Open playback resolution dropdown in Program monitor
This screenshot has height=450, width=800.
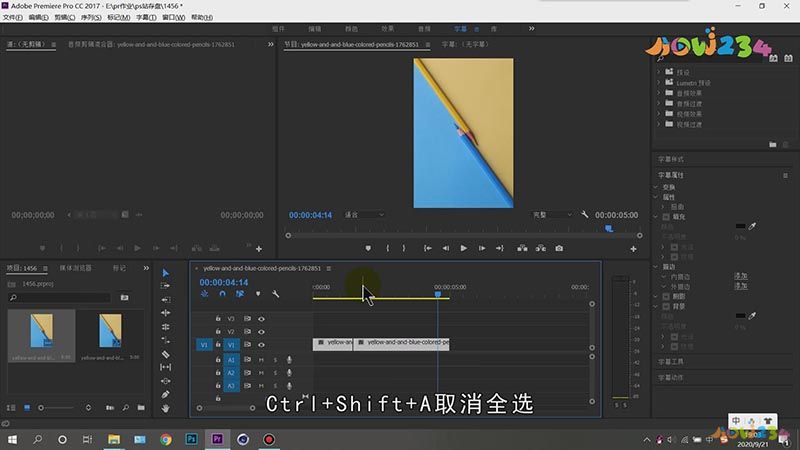point(553,215)
